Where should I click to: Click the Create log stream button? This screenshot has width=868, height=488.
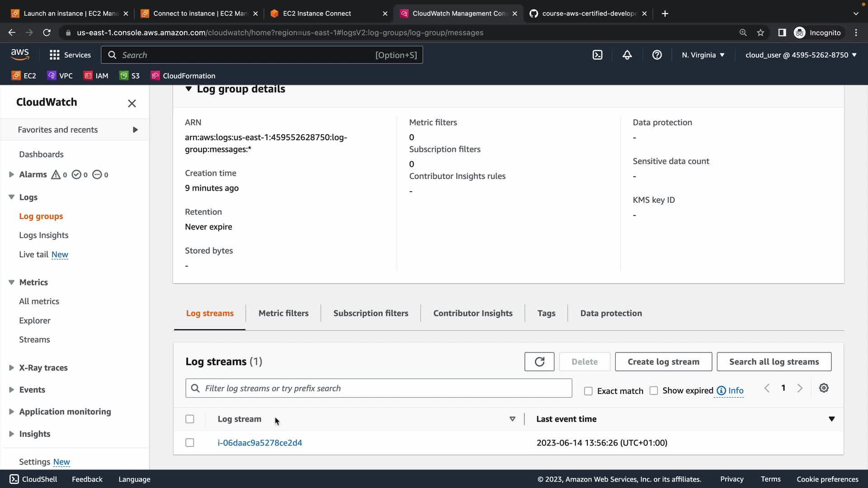(663, 362)
